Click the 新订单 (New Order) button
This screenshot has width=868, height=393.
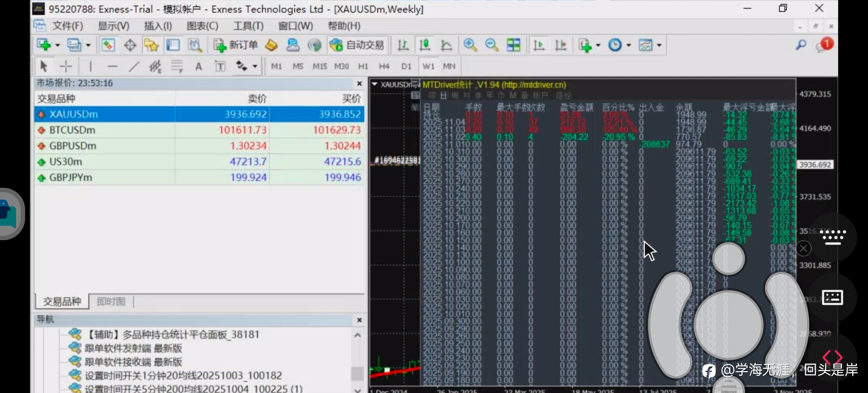236,45
